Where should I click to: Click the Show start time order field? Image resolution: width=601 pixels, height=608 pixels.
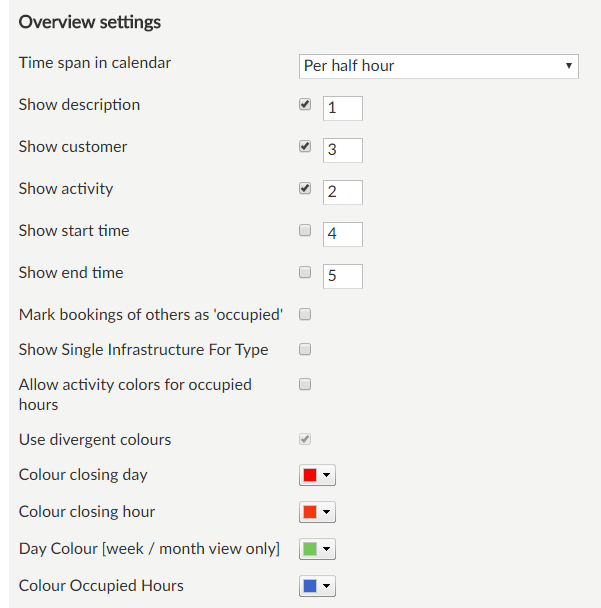point(342,234)
